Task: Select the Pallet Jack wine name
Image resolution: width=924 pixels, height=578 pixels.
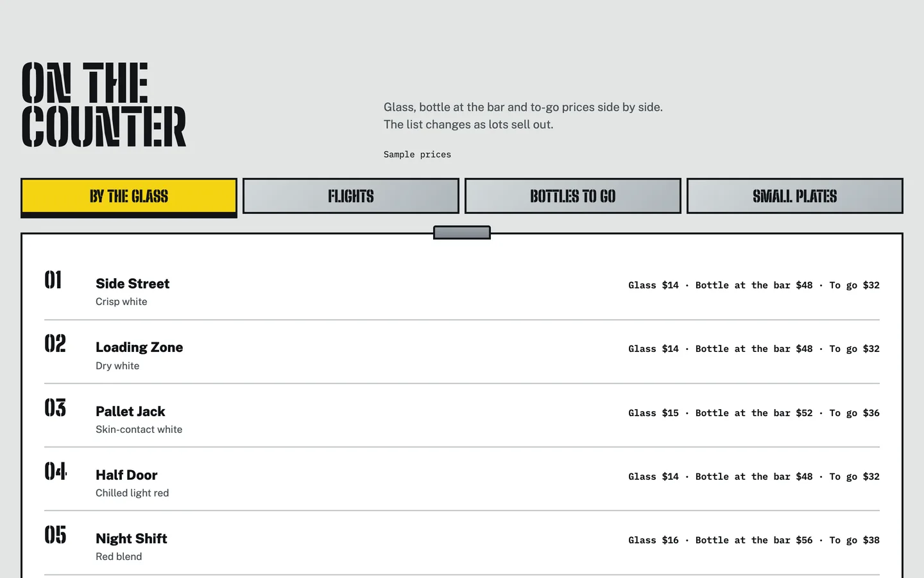Action: (130, 412)
